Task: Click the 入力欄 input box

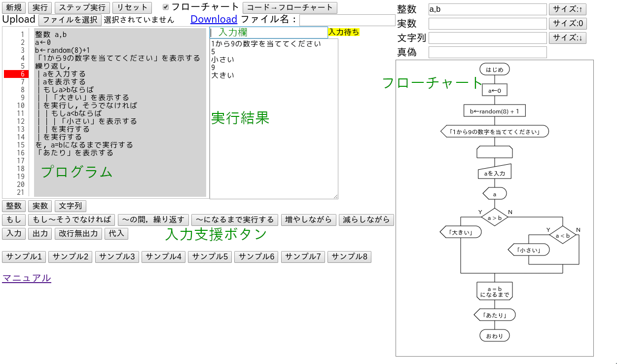Action: pyautogui.click(x=269, y=33)
